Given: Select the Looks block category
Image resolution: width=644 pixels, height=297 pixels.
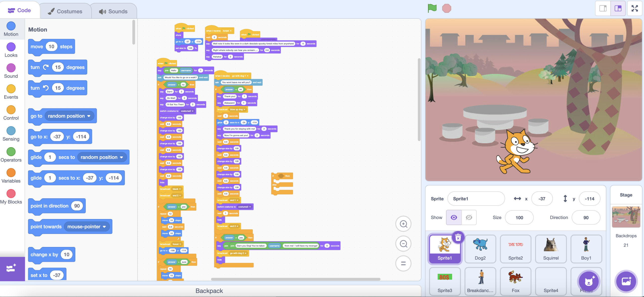Looking at the screenshot, I should pyautogui.click(x=11, y=50).
